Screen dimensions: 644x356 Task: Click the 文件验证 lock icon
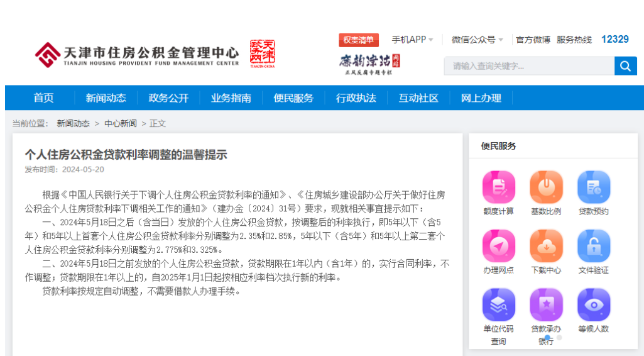point(594,246)
